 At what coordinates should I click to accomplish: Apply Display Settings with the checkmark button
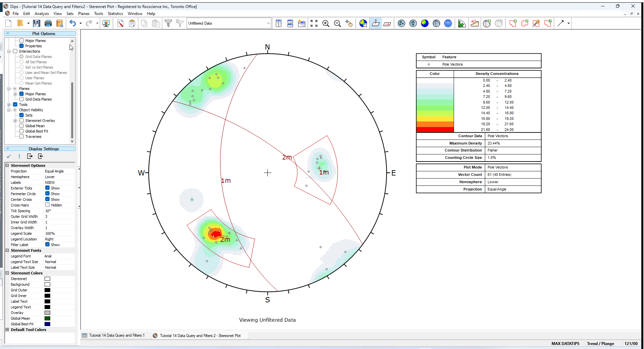pos(9,156)
